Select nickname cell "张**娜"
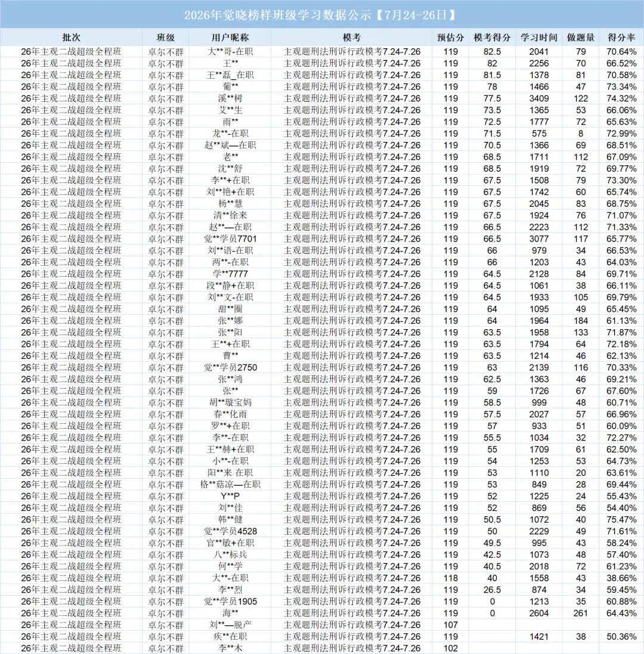 (x=230, y=321)
